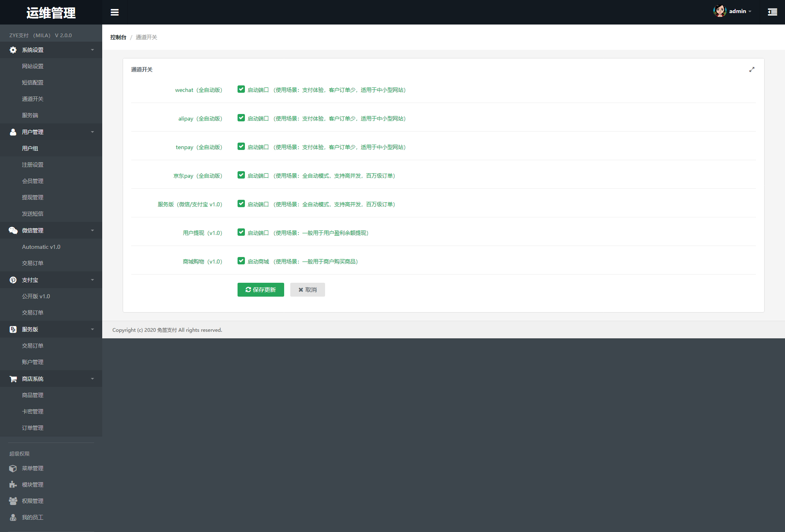
Task: Click the shopping cart icon for 商店系统
Action: (x=13, y=379)
